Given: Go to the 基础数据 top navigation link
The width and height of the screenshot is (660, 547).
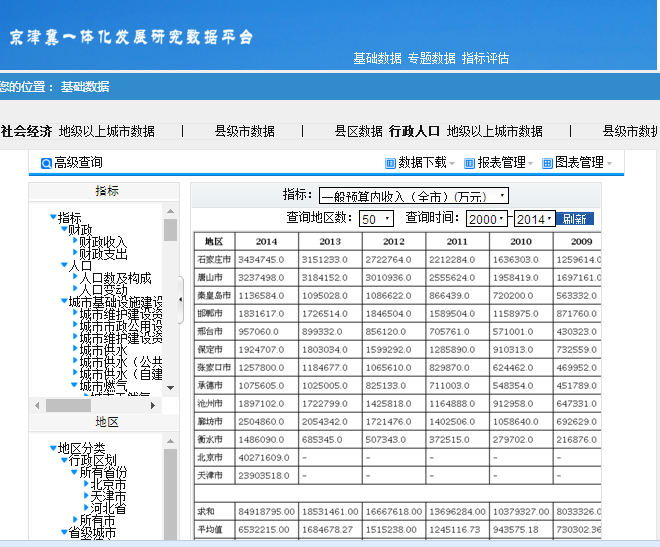Looking at the screenshot, I should point(377,58).
